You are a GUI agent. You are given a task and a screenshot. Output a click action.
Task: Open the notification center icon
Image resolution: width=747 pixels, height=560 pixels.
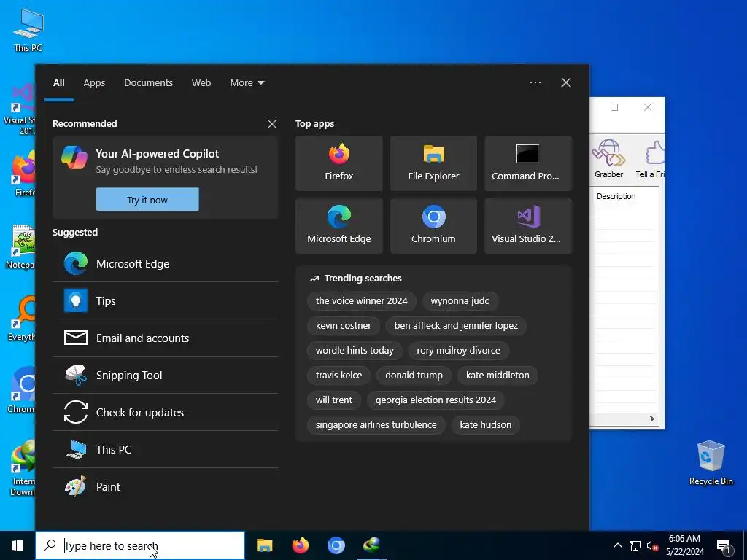(x=724, y=546)
